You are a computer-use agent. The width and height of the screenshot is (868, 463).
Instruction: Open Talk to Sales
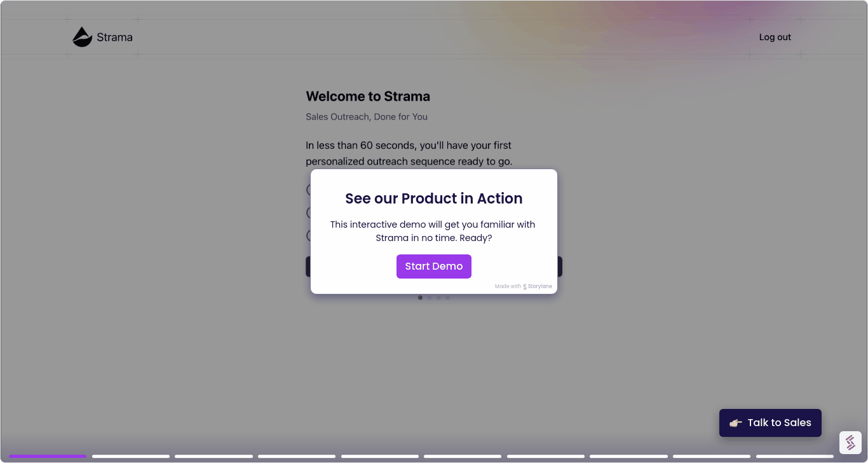tap(770, 422)
